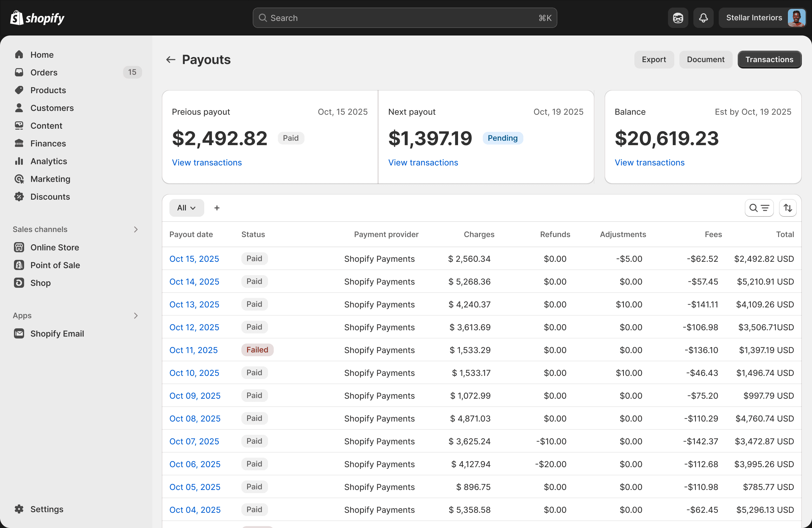Screen dimensions: 812x528
Task: Open the Products section
Action: 48,90
